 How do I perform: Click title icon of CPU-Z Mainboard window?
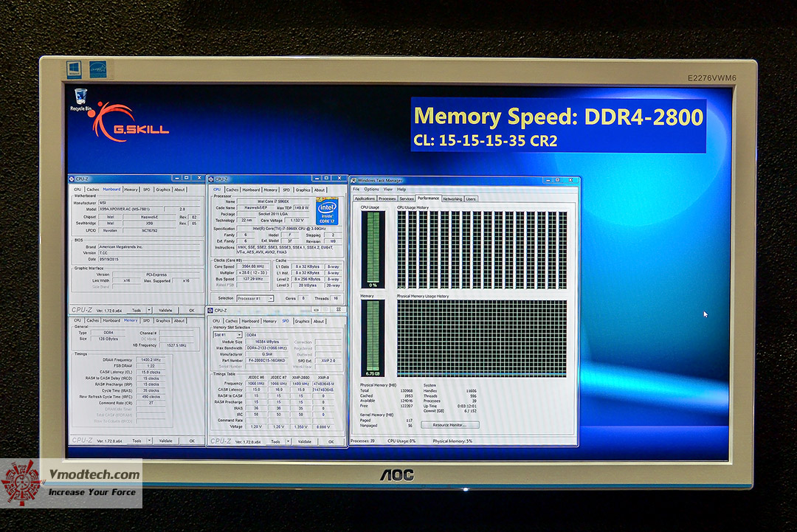pos(72,179)
